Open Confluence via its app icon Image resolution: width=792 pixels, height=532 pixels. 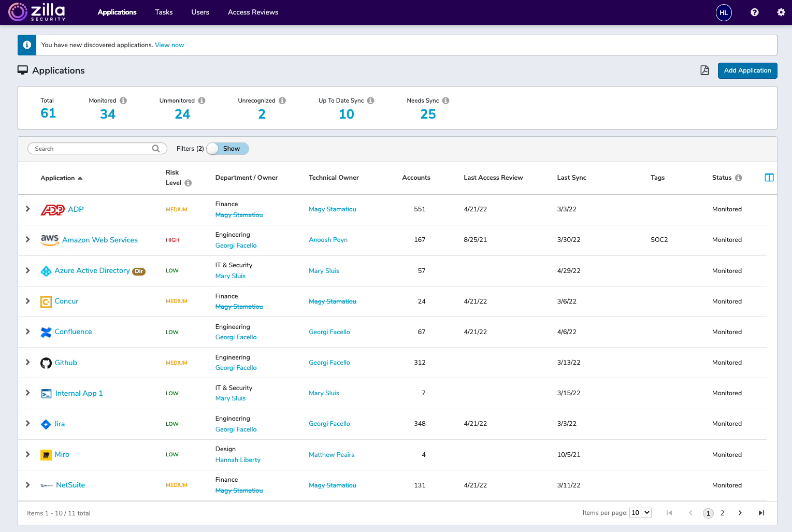pos(46,332)
